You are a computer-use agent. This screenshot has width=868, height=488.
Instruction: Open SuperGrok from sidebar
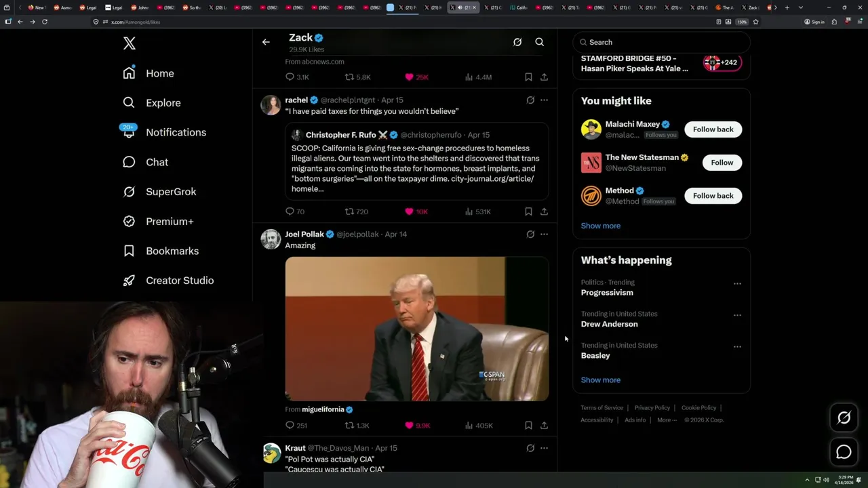[x=159, y=192]
